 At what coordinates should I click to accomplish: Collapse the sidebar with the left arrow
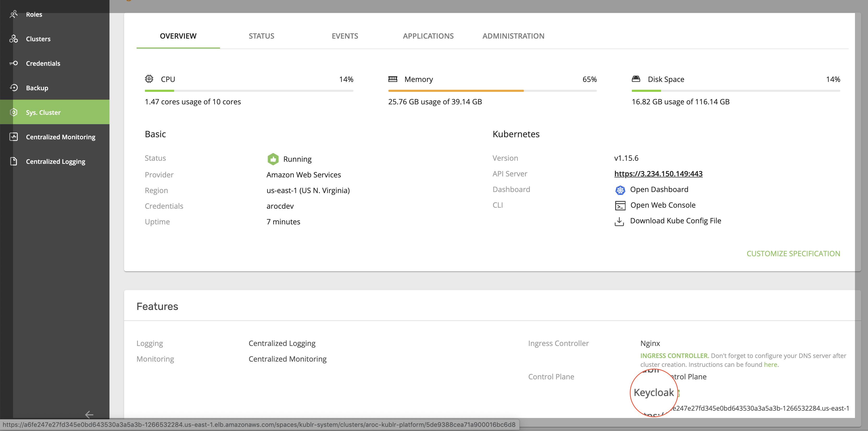(89, 415)
